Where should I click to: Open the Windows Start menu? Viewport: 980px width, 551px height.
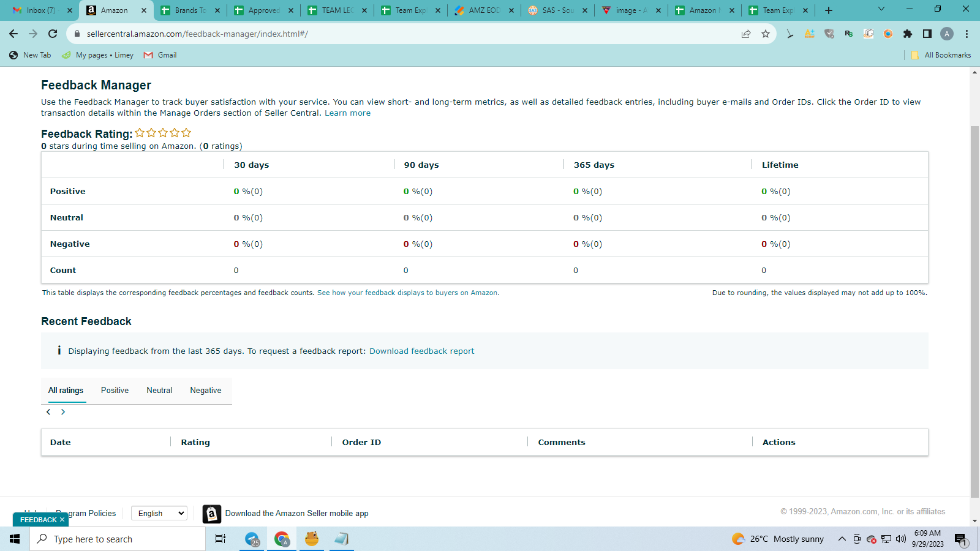[x=15, y=539]
